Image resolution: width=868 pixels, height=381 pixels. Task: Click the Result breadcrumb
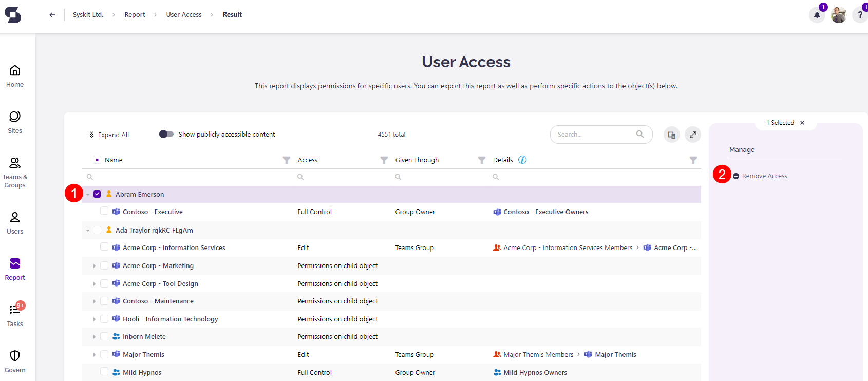click(x=232, y=14)
